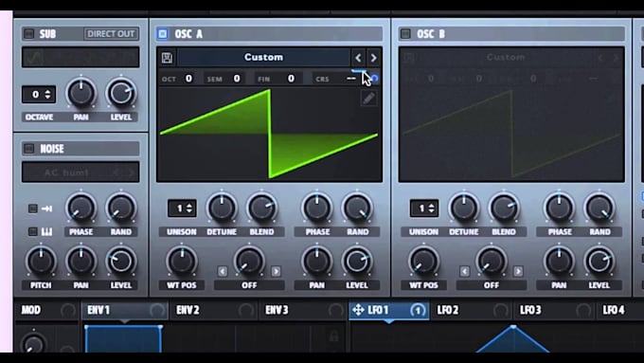Screen dimensions: 644x363
Task: Click the OSC B BLEND knob
Action: tap(504, 208)
